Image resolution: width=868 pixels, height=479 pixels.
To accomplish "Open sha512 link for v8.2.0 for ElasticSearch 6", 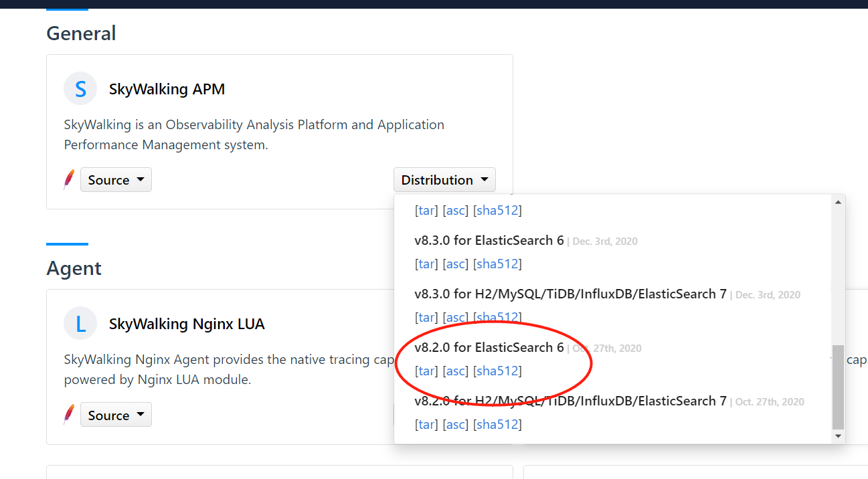I will tap(497, 371).
